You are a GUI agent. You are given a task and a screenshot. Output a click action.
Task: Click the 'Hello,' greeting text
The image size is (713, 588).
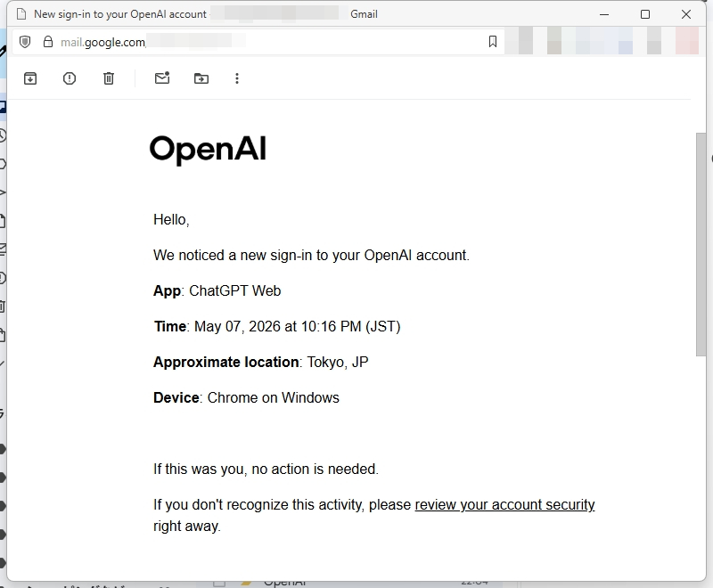pos(171,220)
